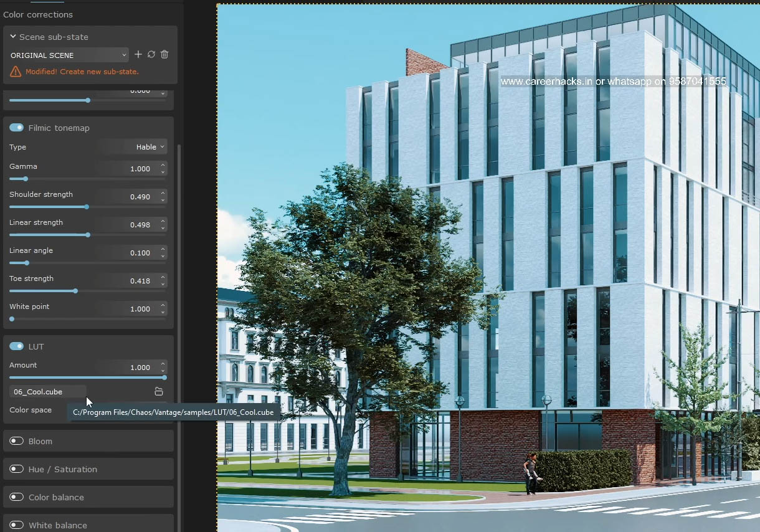Enable the Bloom effect toggle

point(16,441)
